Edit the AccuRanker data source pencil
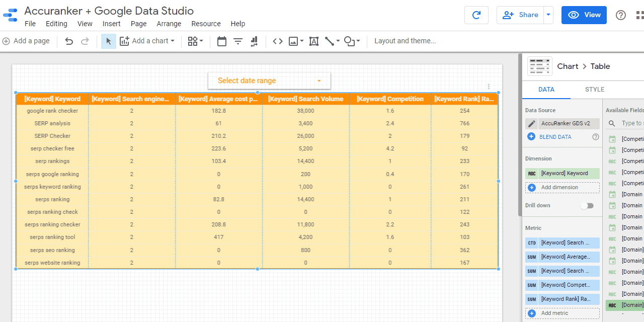This screenshot has width=644, height=322. pyautogui.click(x=531, y=124)
